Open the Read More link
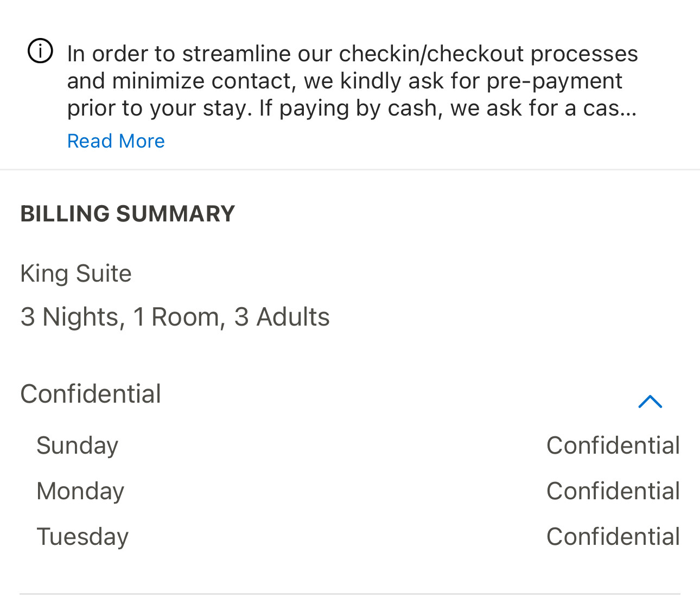 (x=116, y=141)
